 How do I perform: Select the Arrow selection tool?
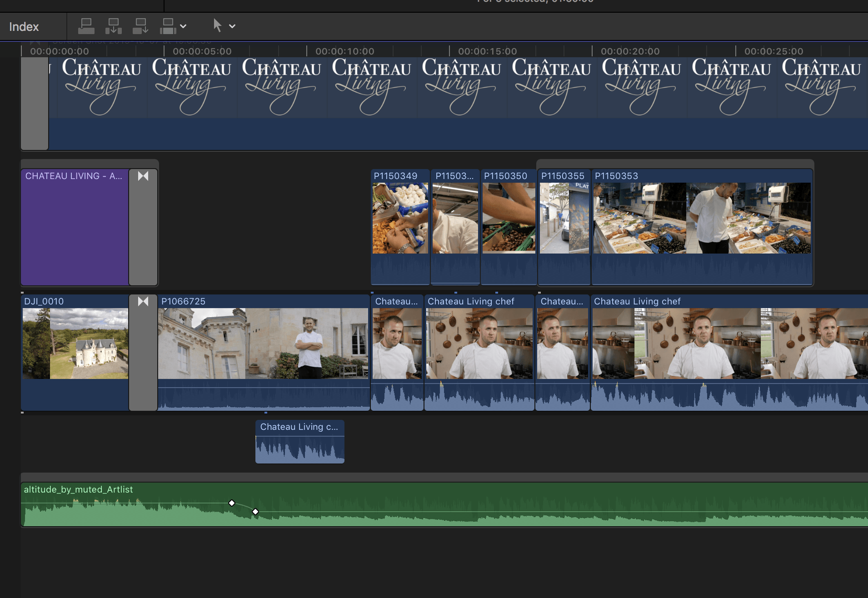(217, 26)
